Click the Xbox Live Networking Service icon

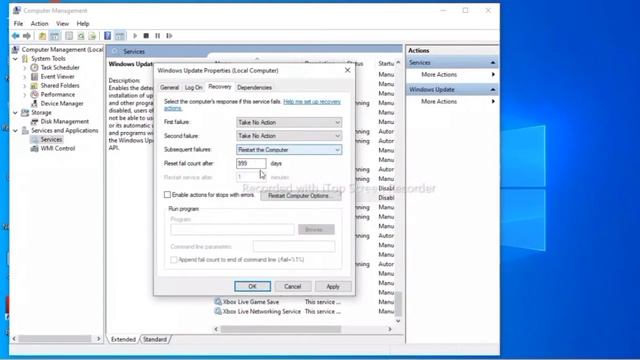(218, 311)
